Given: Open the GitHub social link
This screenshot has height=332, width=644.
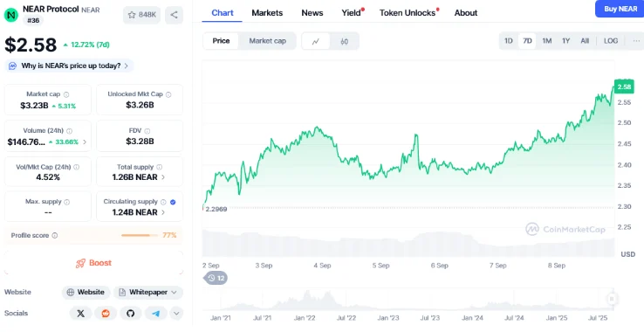Looking at the screenshot, I should 131,314.
